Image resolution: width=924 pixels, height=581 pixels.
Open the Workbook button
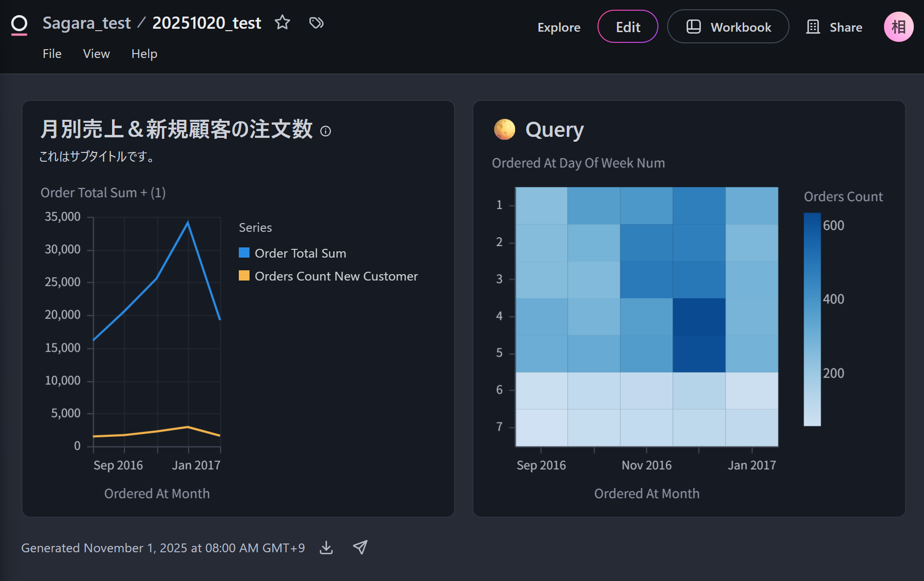coord(728,27)
